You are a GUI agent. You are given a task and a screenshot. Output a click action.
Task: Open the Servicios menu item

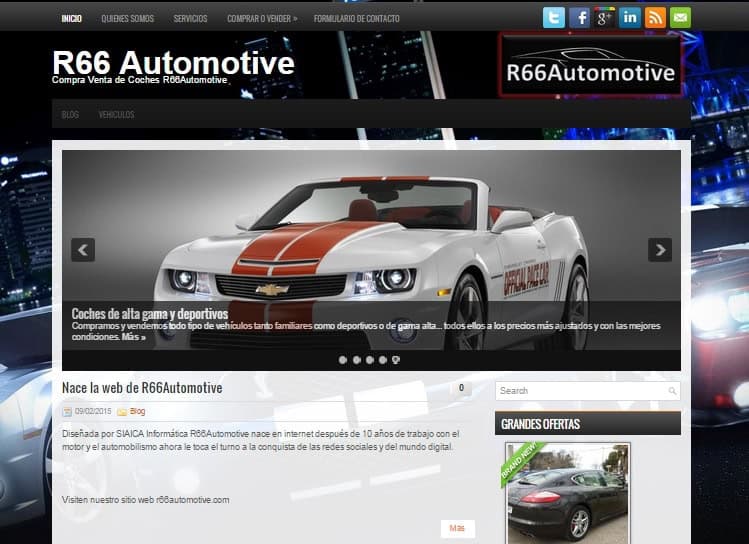[x=190, y=19]
